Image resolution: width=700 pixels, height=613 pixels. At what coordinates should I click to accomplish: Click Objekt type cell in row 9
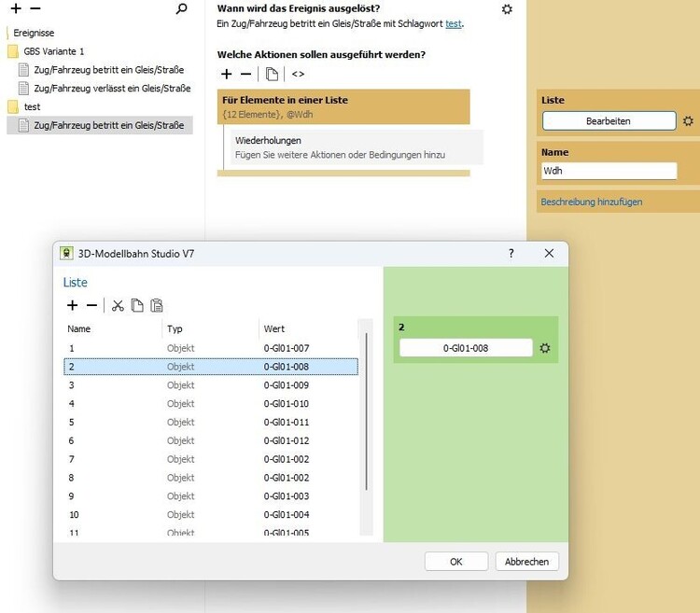181,496
